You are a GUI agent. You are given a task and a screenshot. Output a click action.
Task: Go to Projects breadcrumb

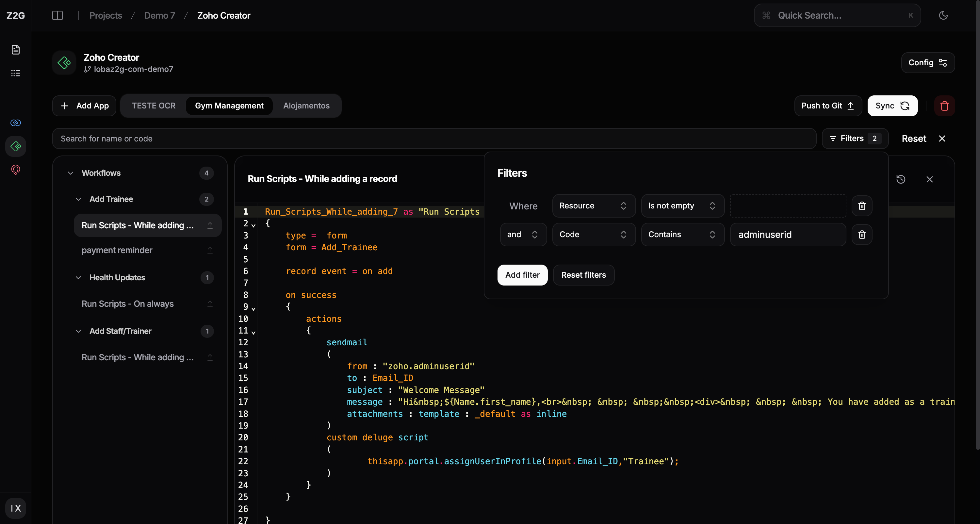pyautogui.click(x=106, y=16)
